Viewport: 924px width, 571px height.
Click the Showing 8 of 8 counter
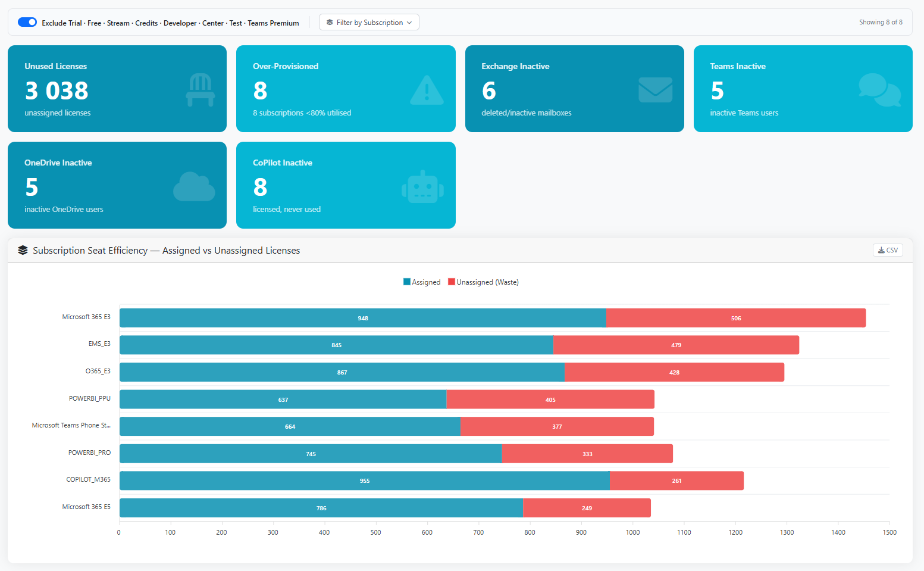881,22
